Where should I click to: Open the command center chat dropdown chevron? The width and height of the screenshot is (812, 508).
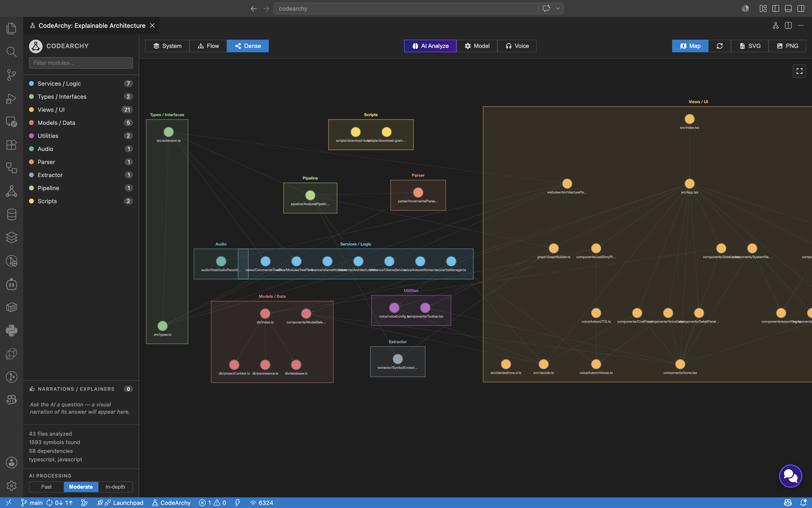click(558, 8)
